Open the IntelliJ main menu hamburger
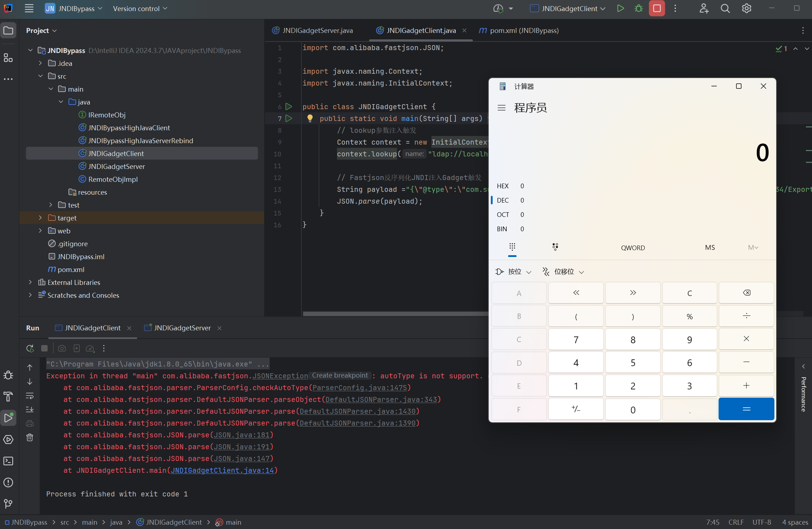 (29, 9)
